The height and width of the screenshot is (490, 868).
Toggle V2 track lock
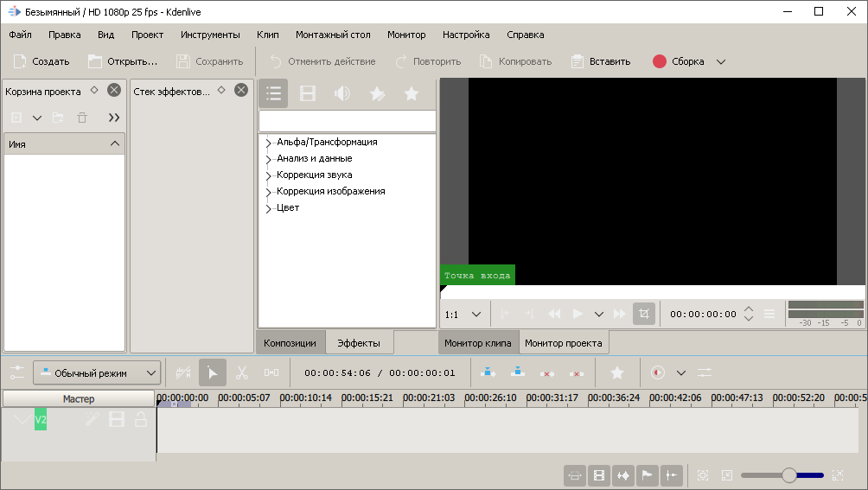click(x=141, y=420)
